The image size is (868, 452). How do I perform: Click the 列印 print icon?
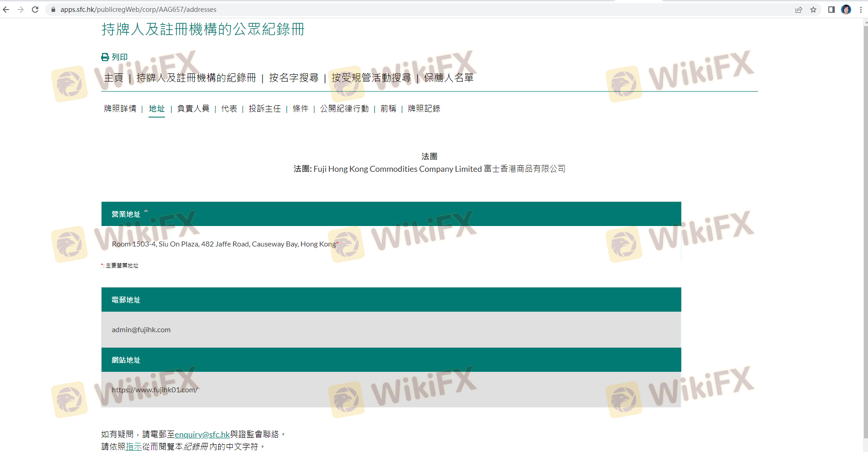(105, 57)
